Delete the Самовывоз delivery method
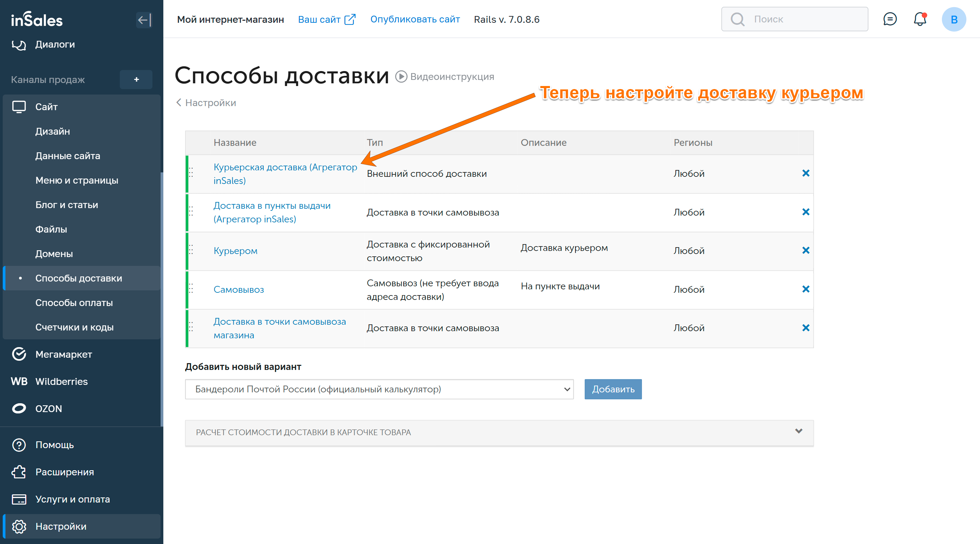980x544 pixels. pos(805,289)
